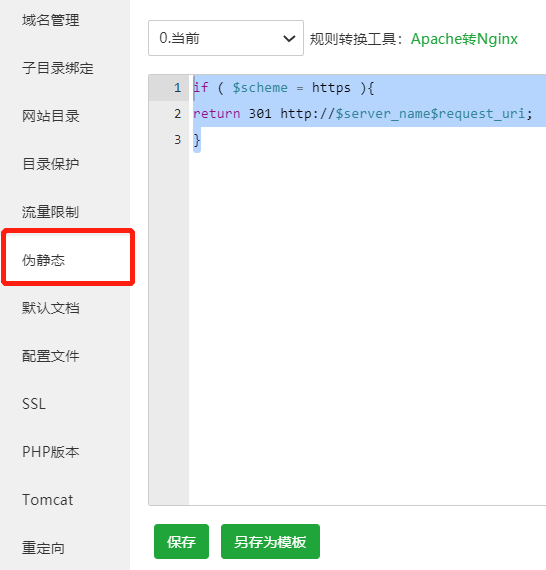Image resolution: width=546 pixels, height=570 pixels.
Task: Open the Tomcat section
Action: click(48, 500)
